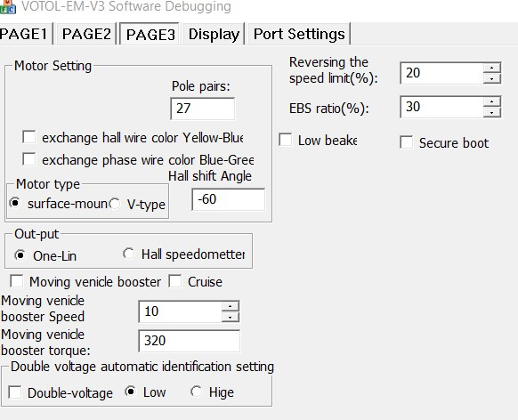Image resolution: width=518 pixels, height=420 pixels.
Task: Select V-type motor radio button
Action: click(115, 204)
